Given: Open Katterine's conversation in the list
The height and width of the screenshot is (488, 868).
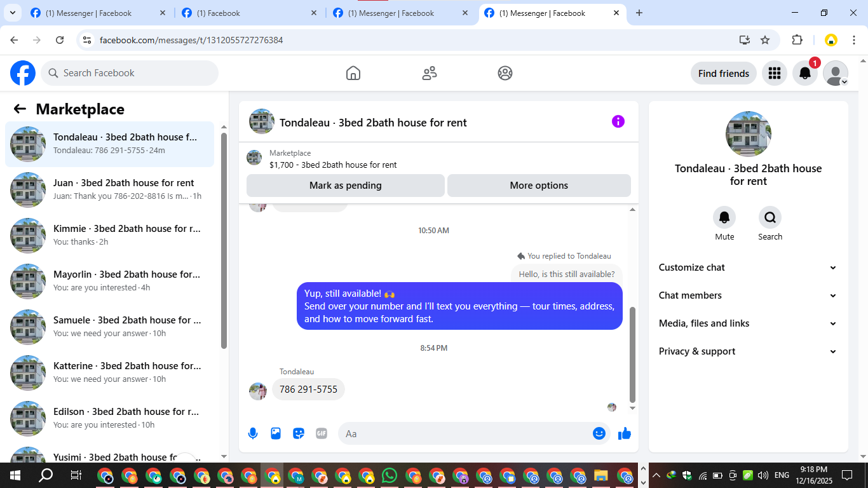Looking at the screenshot, I should (109, 372).
